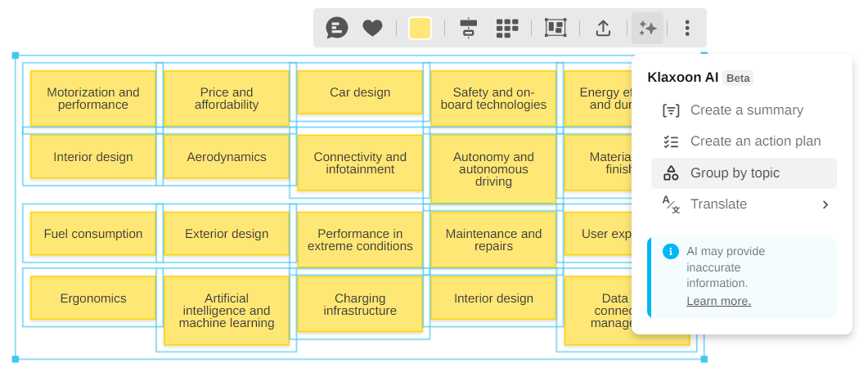Image resolution: width=868 pixels, height=372 pixels.
Task: Click the export upload icon
Action: (x=603, y=29)
